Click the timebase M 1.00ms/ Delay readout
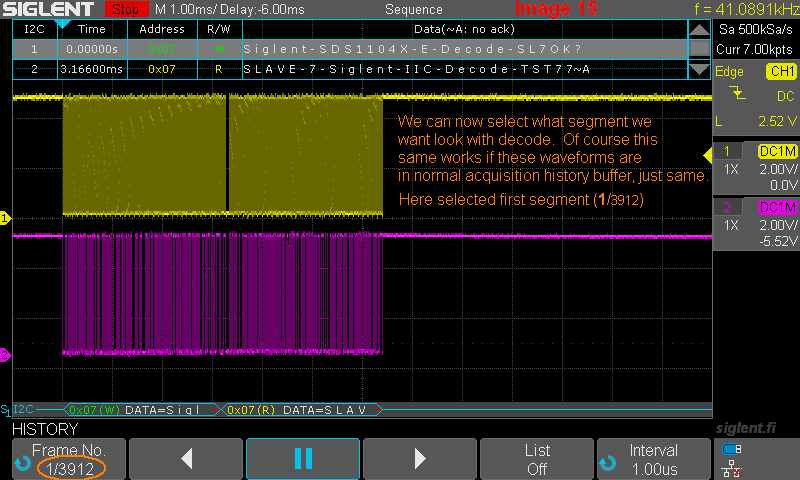The height and width of the screenshot is (480, 800). pyautogui.click(x=230, y=9)
